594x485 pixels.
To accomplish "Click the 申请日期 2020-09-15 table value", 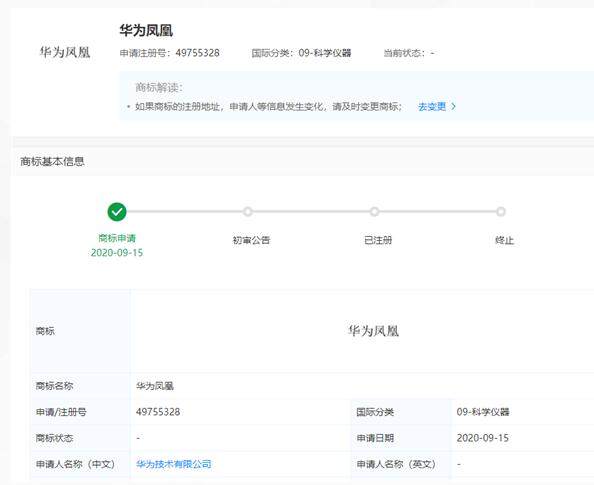I will pyautogui.click(x=483, y=438).
